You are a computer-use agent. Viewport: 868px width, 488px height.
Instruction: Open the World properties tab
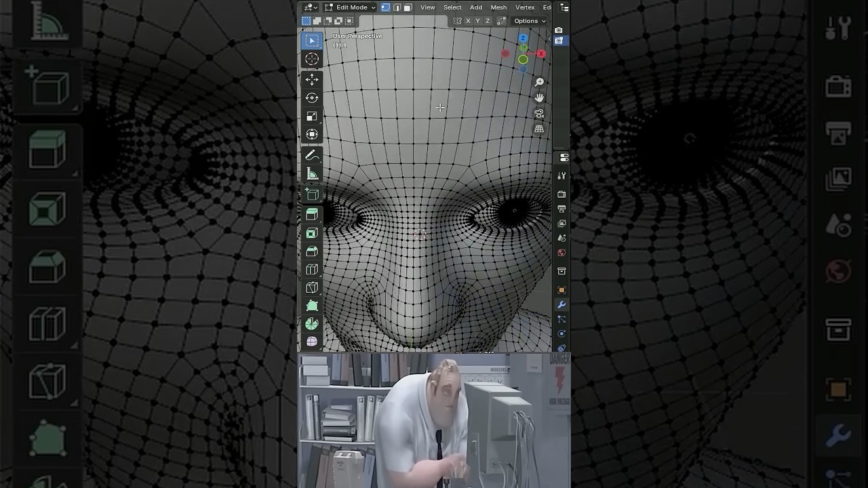pos(561,252)
